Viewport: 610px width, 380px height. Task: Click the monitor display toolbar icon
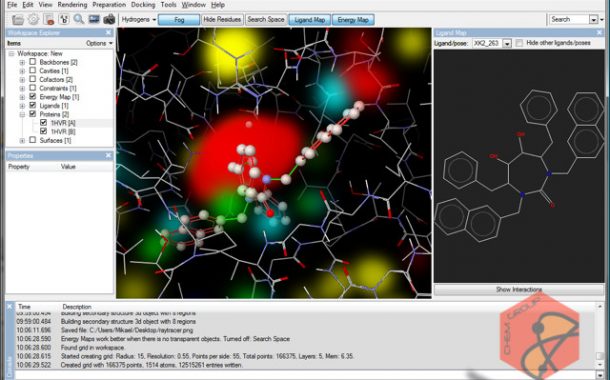click(x=94, y=19)
